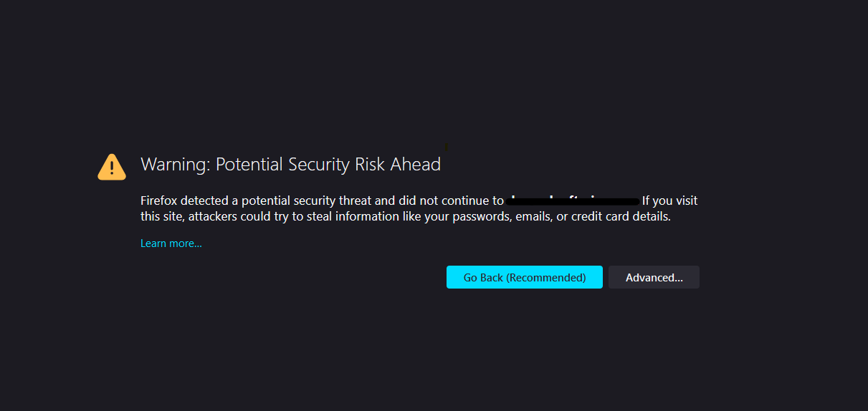Open the Learn more... link
Viewport: 868px width, 411px height.
click(171, 243)
